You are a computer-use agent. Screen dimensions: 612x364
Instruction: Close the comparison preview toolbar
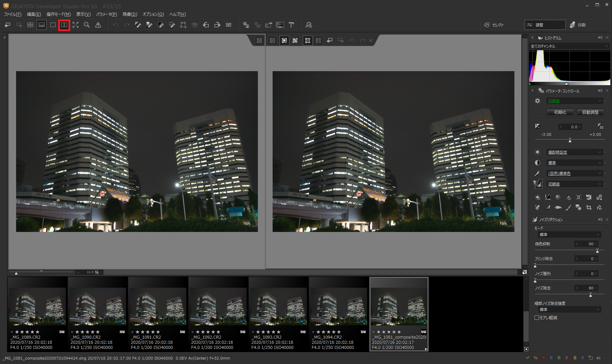tap(371, 40)
